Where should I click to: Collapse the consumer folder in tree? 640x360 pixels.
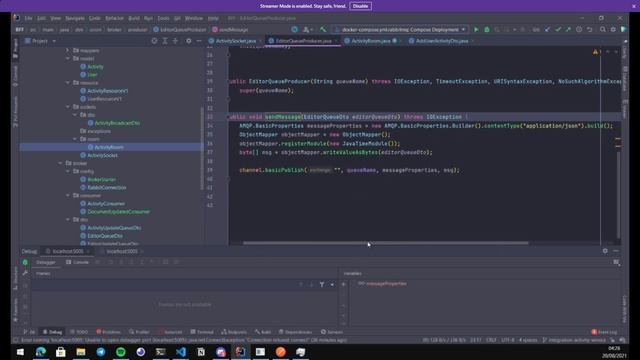tap(68, 196)
